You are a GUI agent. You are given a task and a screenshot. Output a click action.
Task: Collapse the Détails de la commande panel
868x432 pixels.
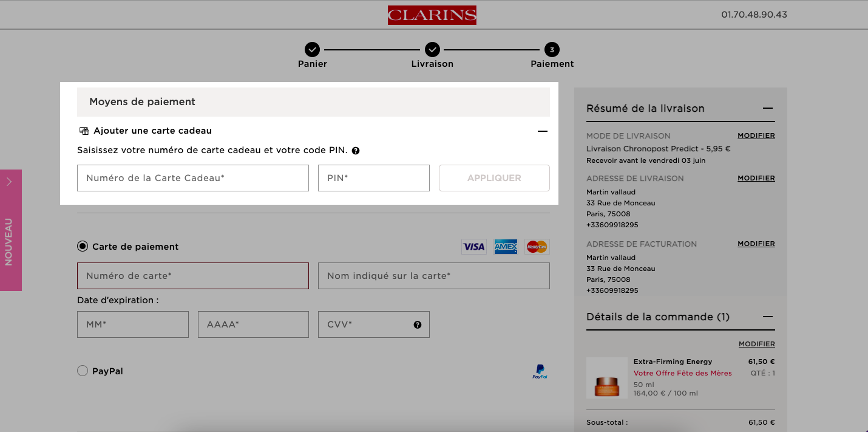click(768, 317)
